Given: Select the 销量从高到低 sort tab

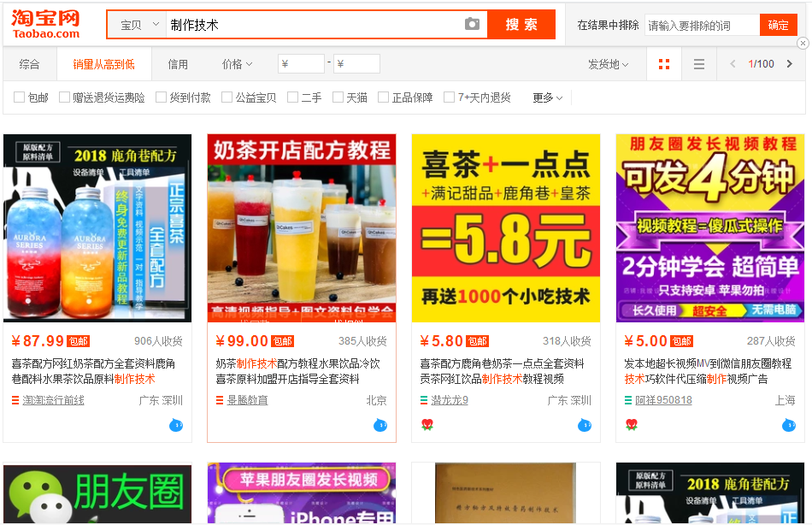Looking at the screenshot, I should (103, 64).
